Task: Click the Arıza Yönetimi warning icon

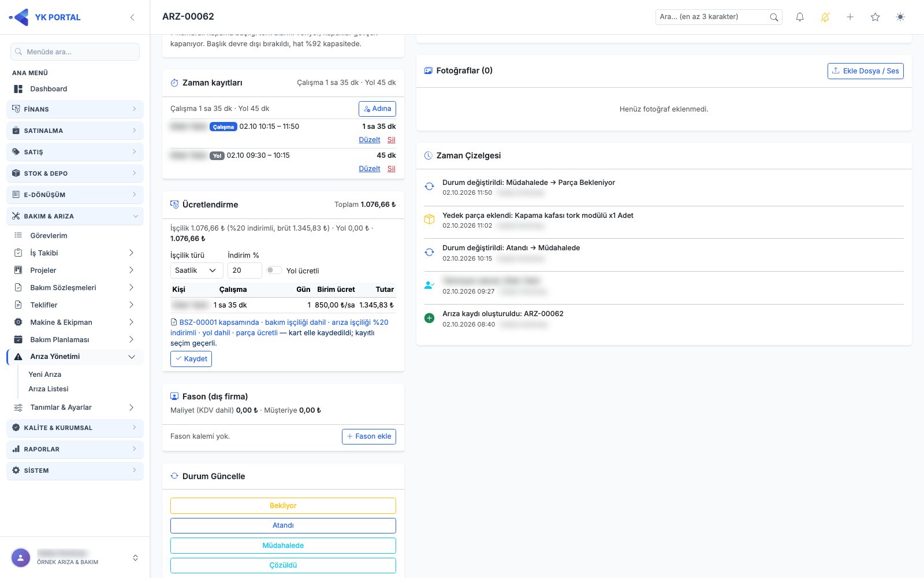Action: pos(18,357)
